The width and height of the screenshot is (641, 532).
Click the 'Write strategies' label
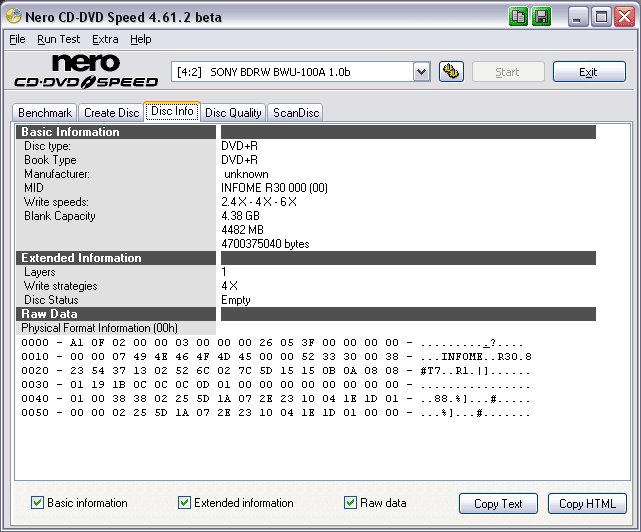point(61,286)
